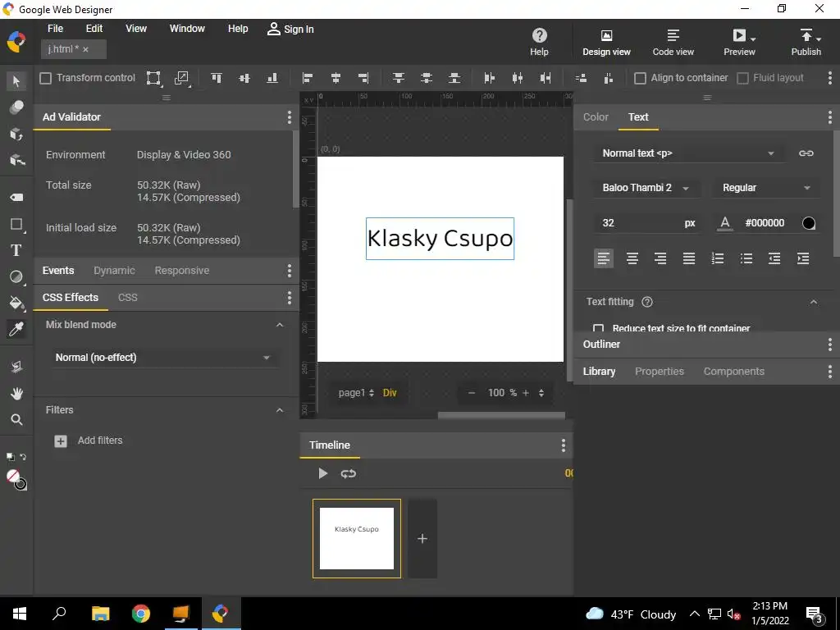Viewport: 840px width, 630px height.
Task: Zoom out with the minus button
Action: click(472, 393)
